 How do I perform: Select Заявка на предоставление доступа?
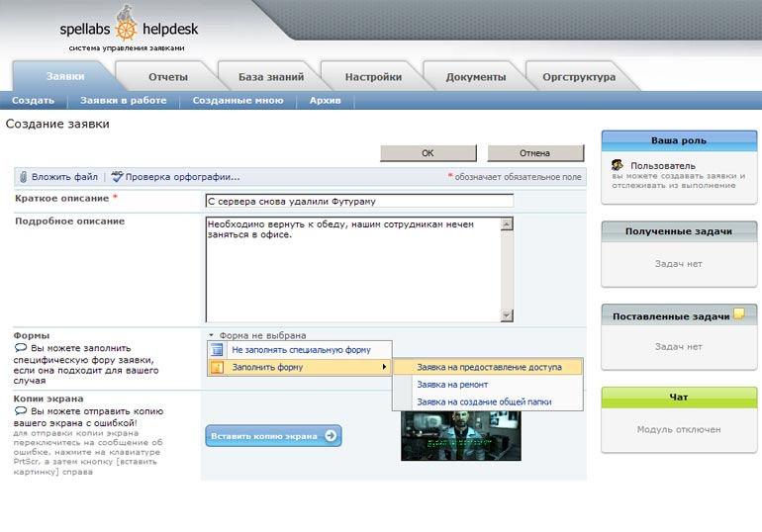(488, 367)
